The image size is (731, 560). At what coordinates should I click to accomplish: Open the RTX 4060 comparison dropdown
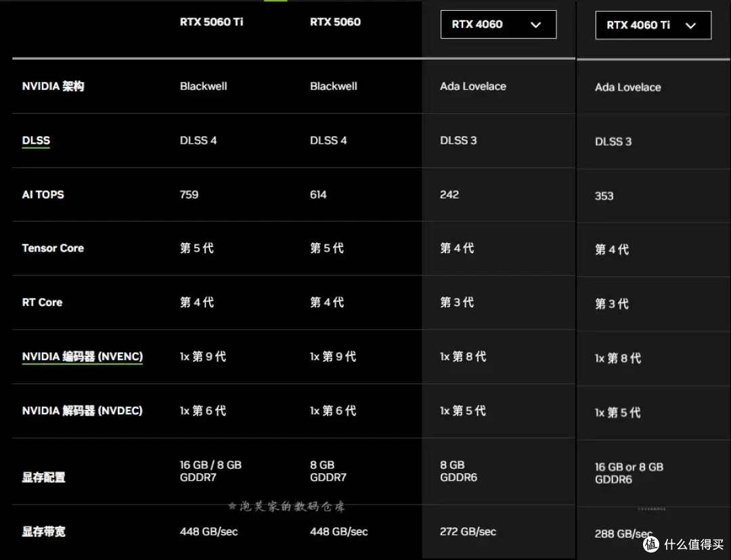pos(498,24)
